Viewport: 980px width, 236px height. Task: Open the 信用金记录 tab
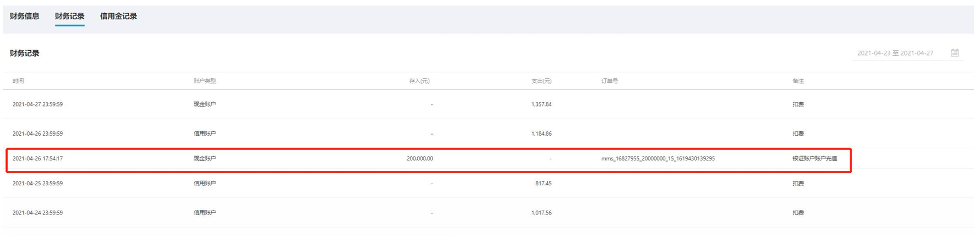click(119, 16)
